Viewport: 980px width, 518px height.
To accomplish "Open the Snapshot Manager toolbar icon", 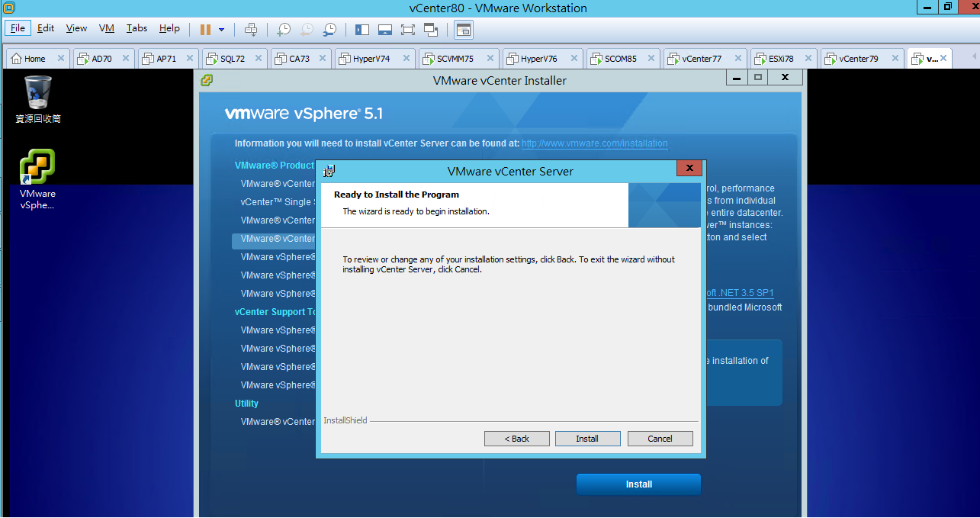I will [329, 30].
